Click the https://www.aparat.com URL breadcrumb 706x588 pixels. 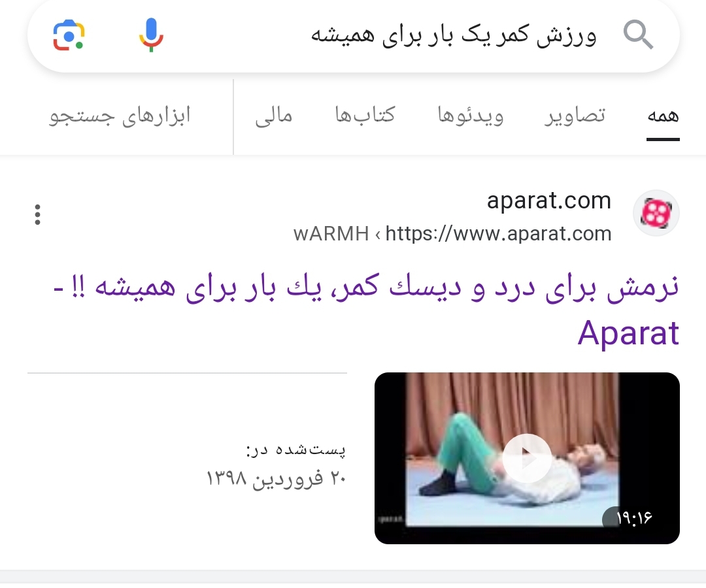point(498,233)
